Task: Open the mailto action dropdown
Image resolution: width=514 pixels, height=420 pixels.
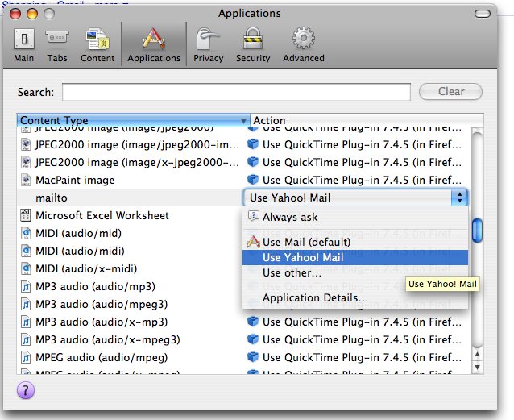Action: [x=355, y=198]
